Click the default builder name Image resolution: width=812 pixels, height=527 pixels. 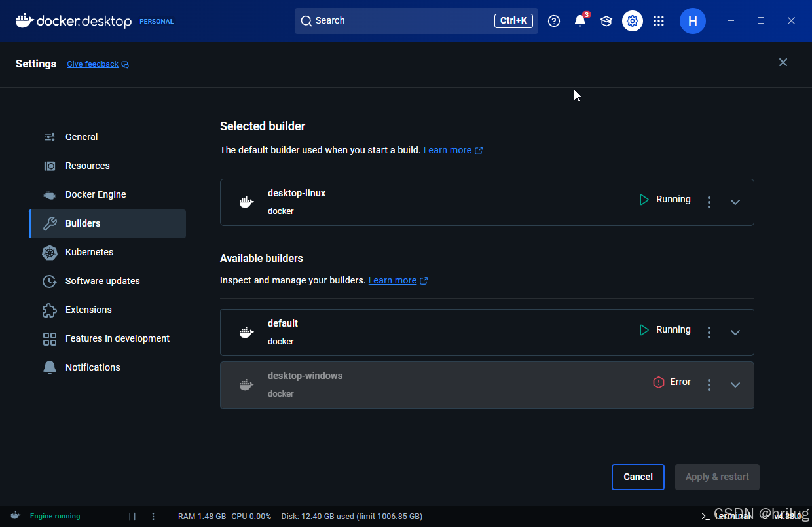pyautogui.click(x=283, y=323)
